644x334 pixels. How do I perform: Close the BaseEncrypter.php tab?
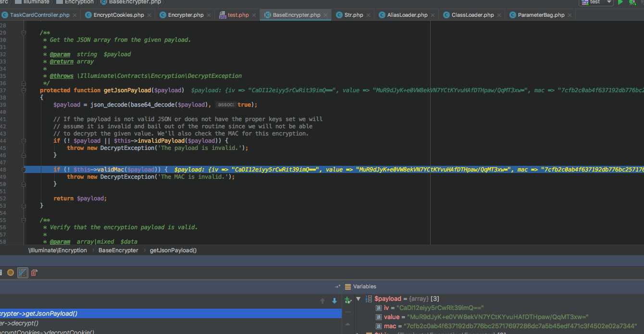(326, 15)
